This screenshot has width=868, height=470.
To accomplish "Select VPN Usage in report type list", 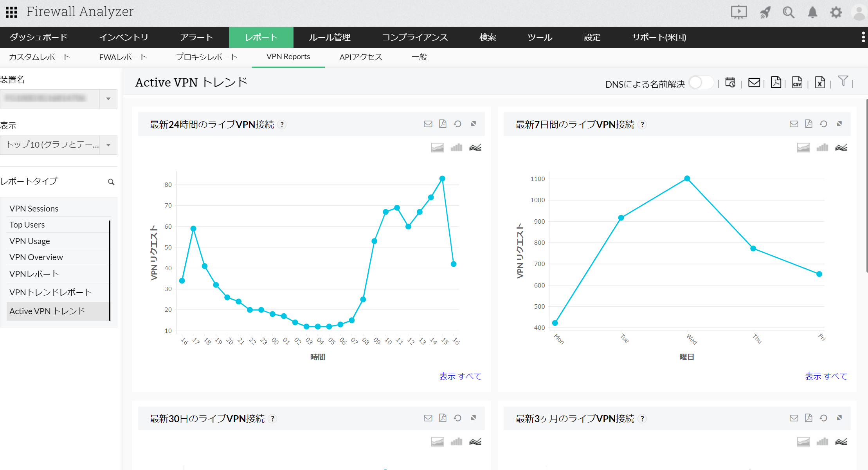I will [x=30, y=241].
